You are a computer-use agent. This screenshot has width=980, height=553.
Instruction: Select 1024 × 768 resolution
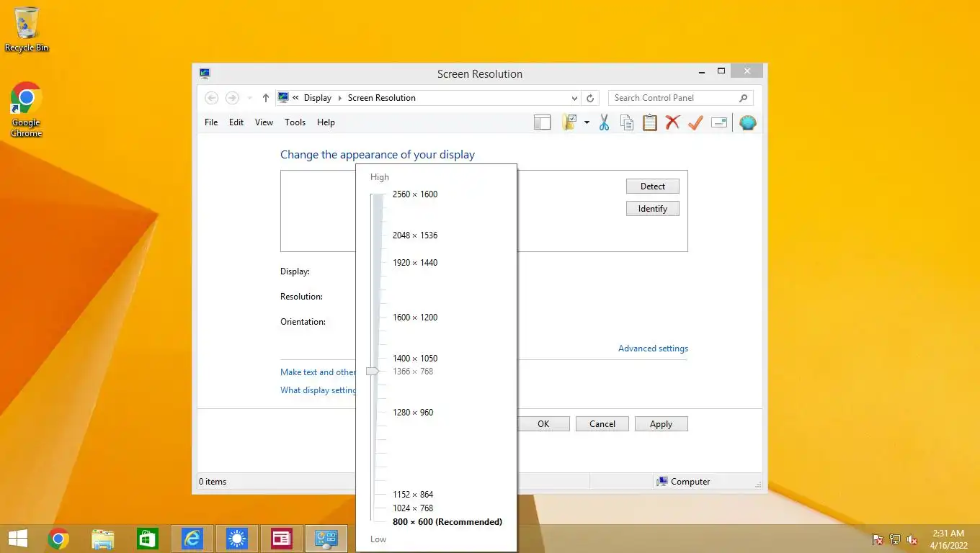click(413, 508)
